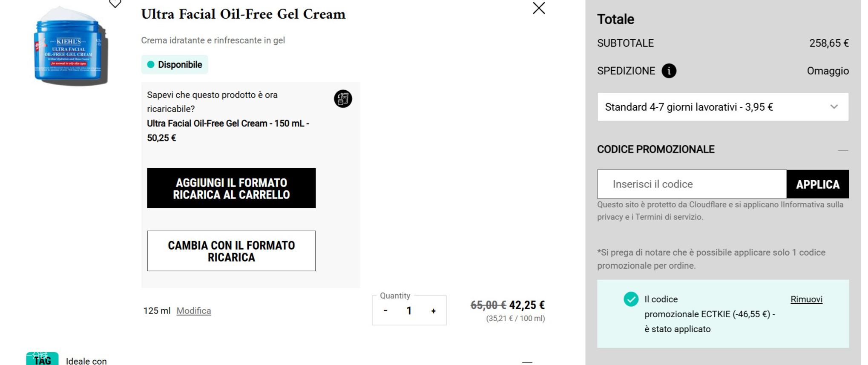This screenshot has height=365, width=868.
Task: Add product to wishlist with heart icon
Action: click(x=115, y=4)
